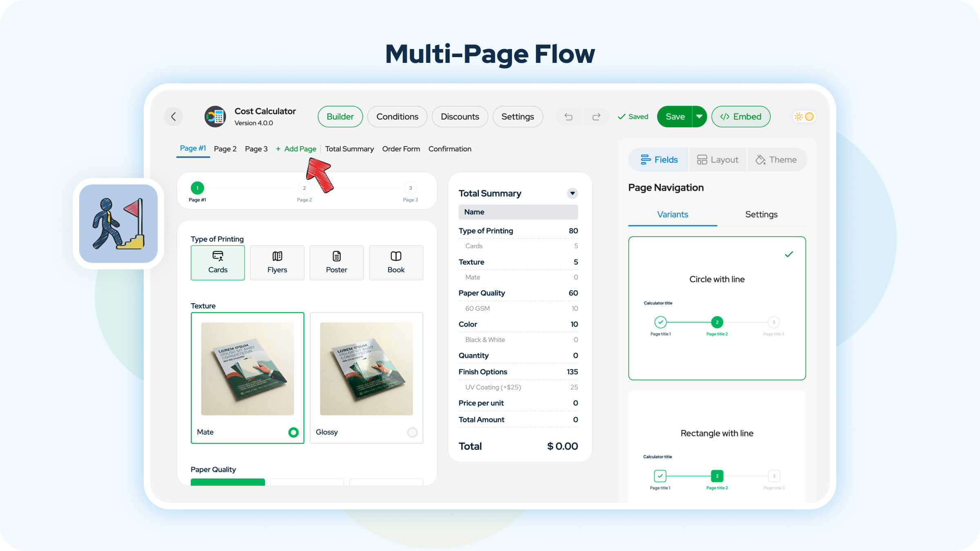Click the Name header in summary
This screenshot has height=551, width=980.
[518, 212]
